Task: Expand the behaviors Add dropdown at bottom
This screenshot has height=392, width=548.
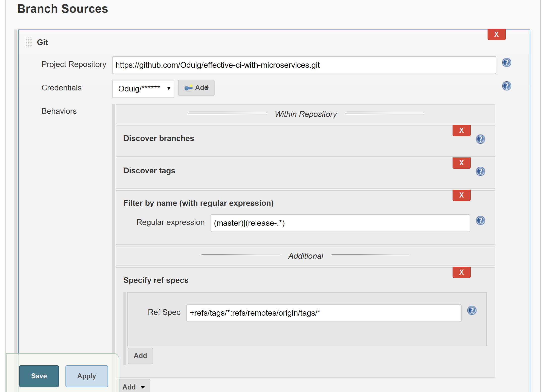Action: (x=134, y=387)
